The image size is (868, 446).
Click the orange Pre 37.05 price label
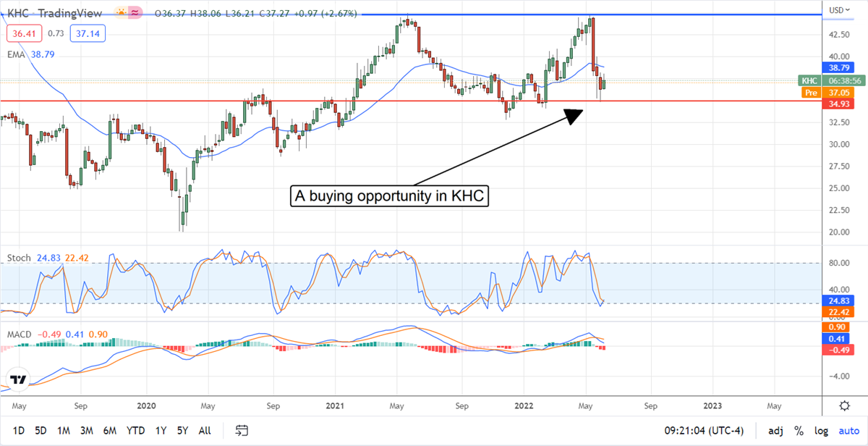coord(827,93)
